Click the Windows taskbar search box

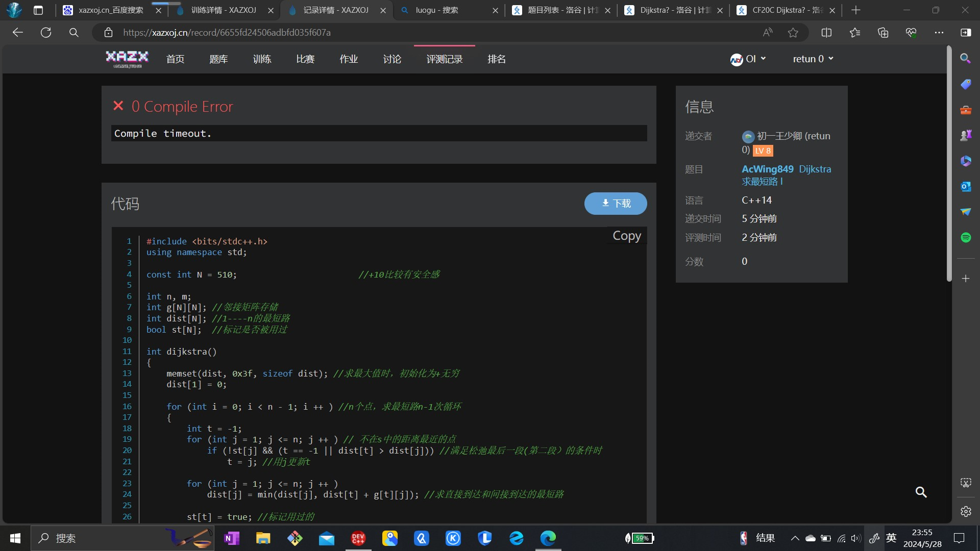(x=122, y=538)
